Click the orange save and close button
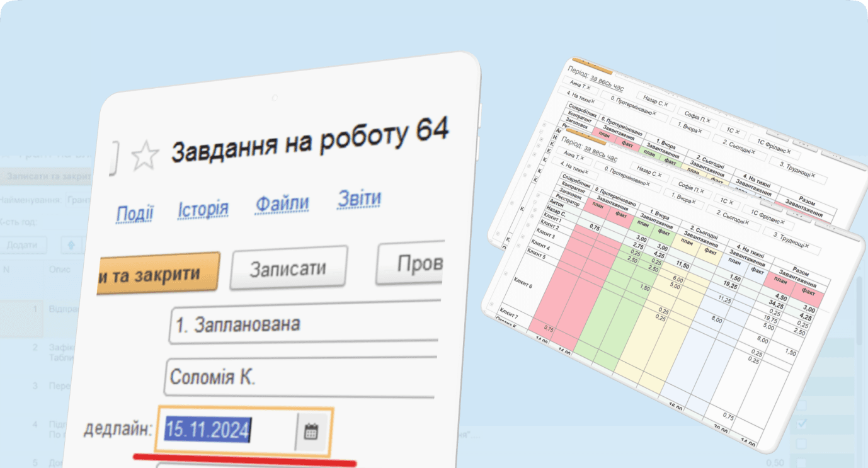Screen dimensions: 868x468 click(158, 273)
